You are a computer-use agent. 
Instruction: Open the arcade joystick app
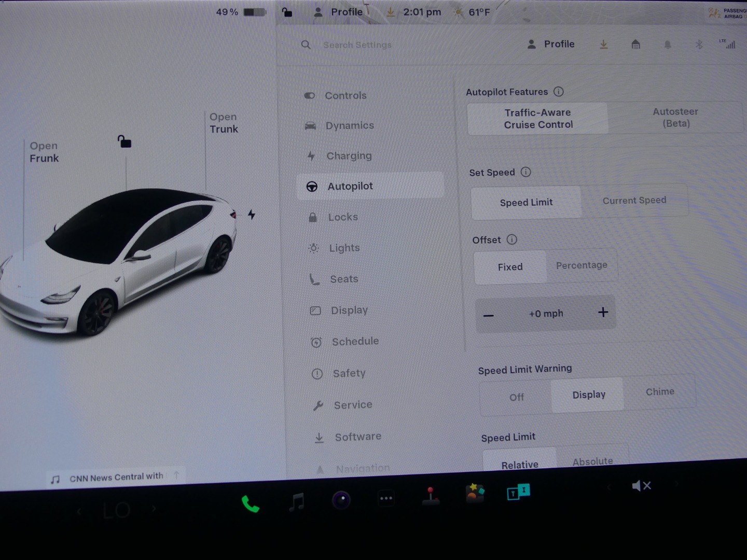(430, 496)
